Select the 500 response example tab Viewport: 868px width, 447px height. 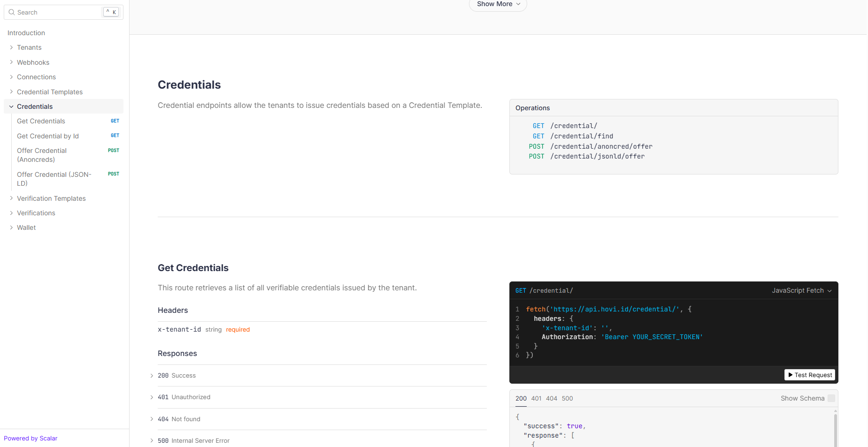(567, 399)
